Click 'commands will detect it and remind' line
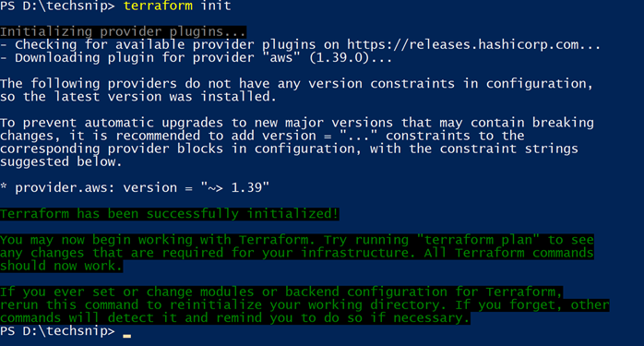644x346 pixels. click(234, 318)
